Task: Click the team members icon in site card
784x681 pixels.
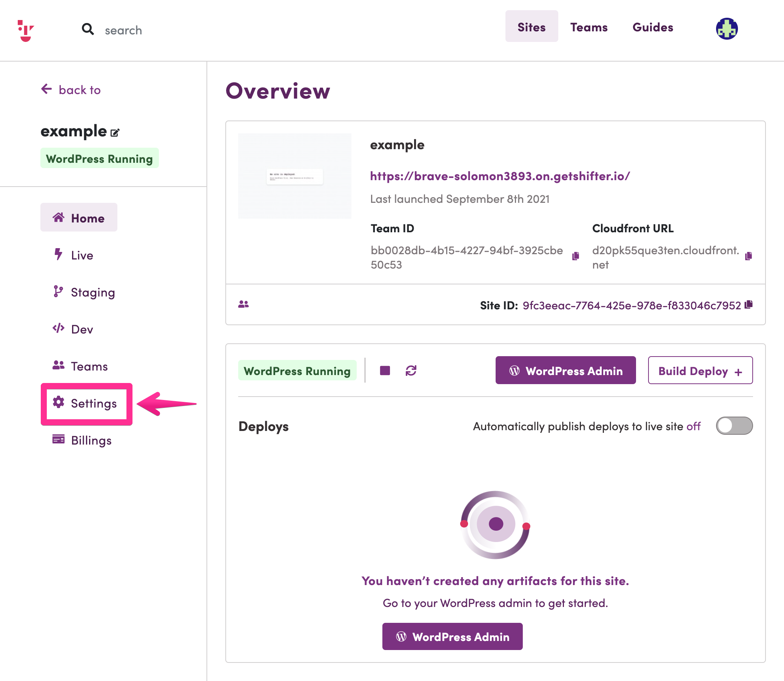Action: coord(243,304)
